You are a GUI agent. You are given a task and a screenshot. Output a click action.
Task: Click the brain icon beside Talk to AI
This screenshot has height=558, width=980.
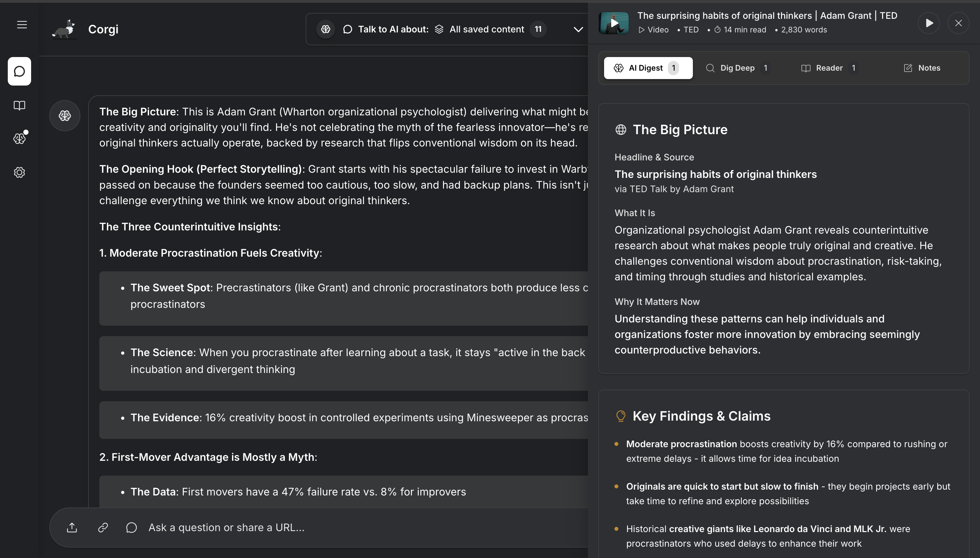tap(326, 29)
